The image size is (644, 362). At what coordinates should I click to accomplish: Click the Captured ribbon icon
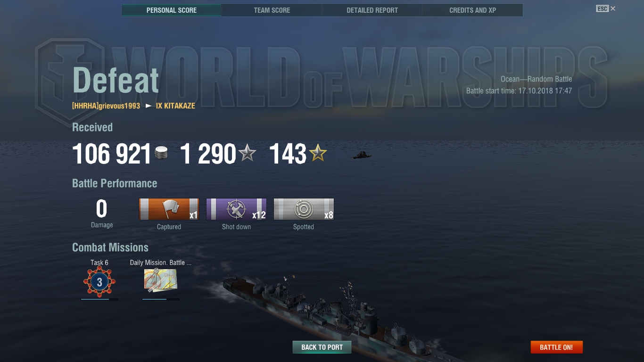[x=169, y=209]
